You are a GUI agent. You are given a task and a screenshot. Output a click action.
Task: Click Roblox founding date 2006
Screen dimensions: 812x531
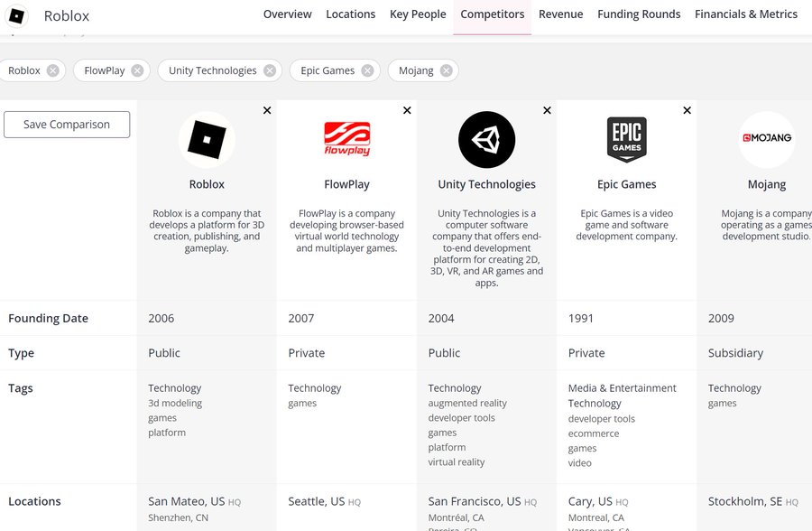coord(161,319)
